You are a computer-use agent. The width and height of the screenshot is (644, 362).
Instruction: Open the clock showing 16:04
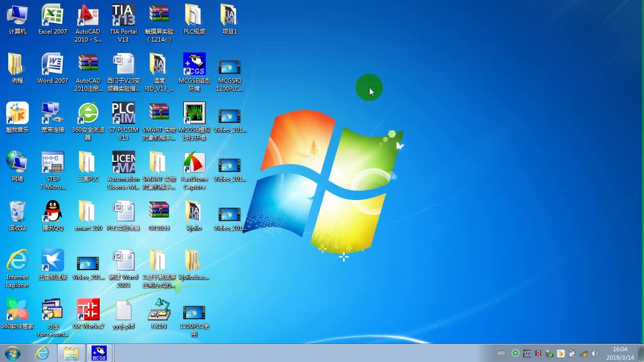point(620,353)
